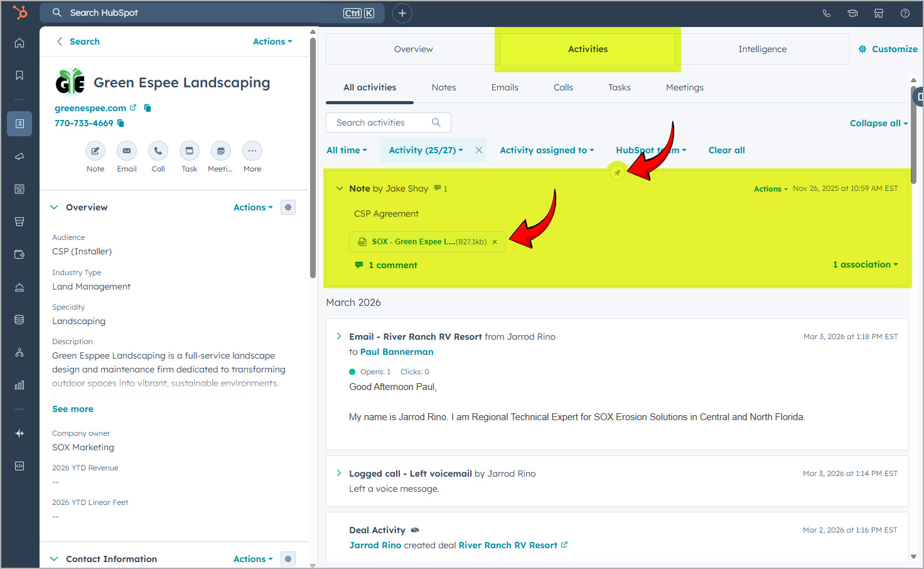Open Breeze AI sparkle icon in sidebar
This screenshot has width=924, height=569.
pyautogui.click(x=19, y=433)
